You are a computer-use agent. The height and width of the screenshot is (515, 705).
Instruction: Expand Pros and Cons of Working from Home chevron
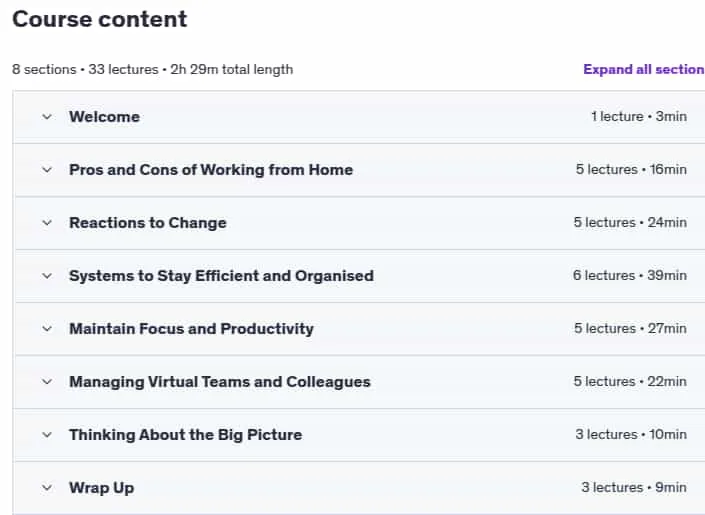47,170
